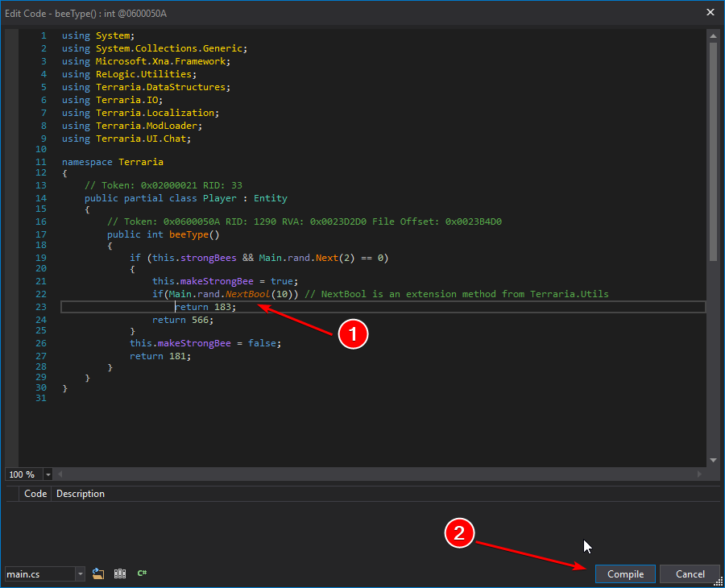Click the vertical scrollbar up arrow
725x588 pixels.
coord(713,35)
